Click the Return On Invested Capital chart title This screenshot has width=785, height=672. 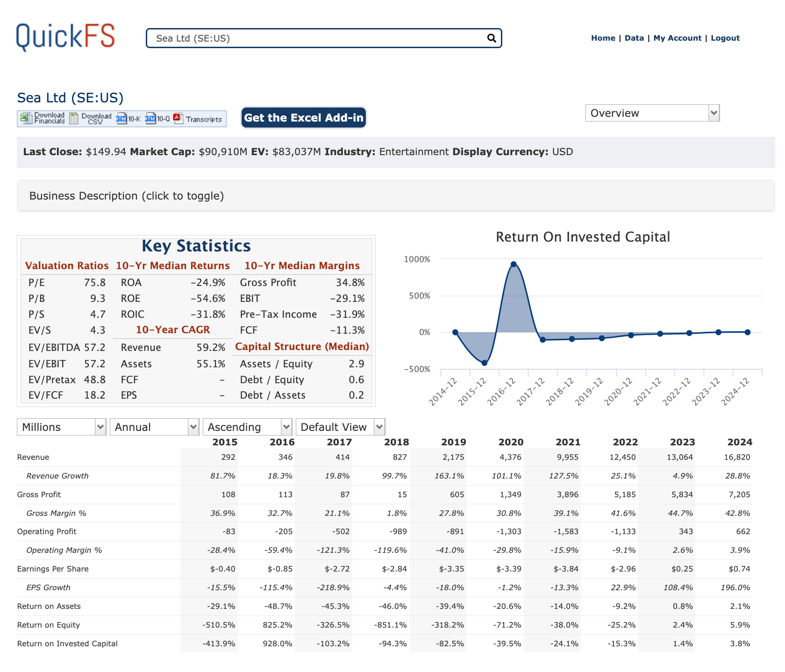tap(583, 237)
